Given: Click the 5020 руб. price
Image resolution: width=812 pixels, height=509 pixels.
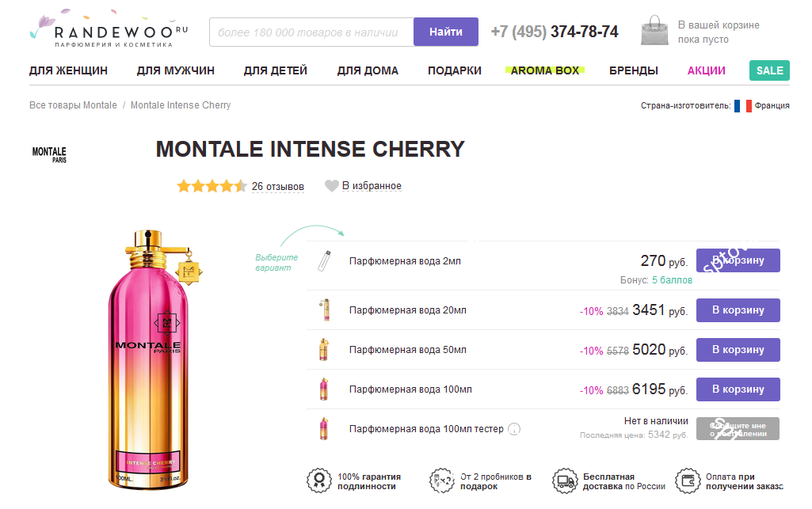Looking at the screenshot, I should pos(660,350).
